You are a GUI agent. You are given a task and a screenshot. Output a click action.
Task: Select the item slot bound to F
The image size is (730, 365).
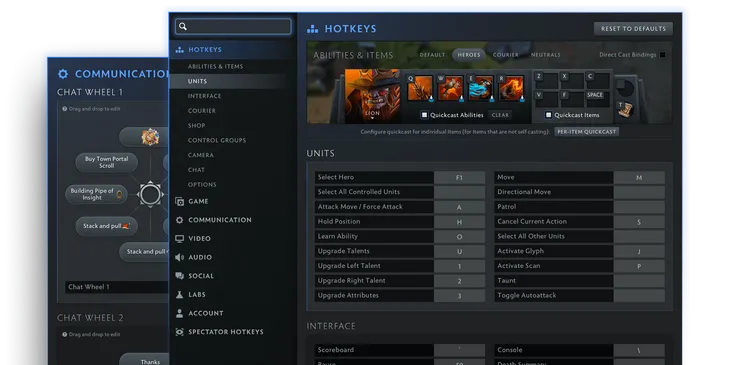(x=572, y=99)
